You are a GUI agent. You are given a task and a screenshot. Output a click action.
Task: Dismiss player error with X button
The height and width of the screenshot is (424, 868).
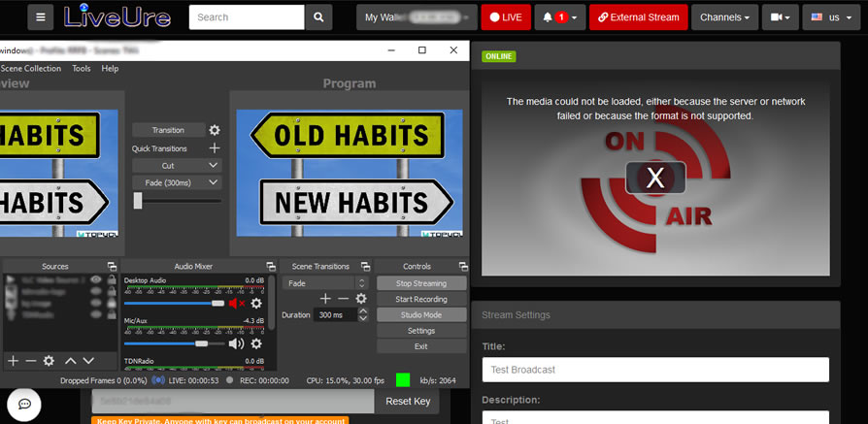655,178
